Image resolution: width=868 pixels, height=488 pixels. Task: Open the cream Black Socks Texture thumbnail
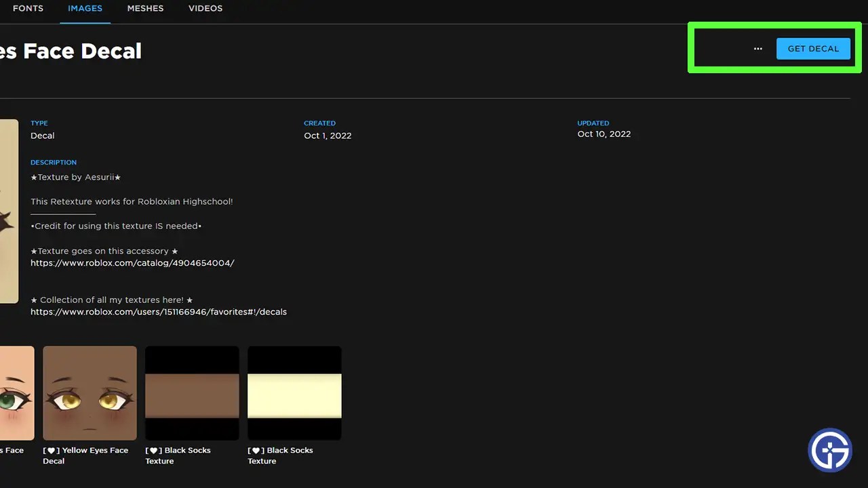[294, 393]
